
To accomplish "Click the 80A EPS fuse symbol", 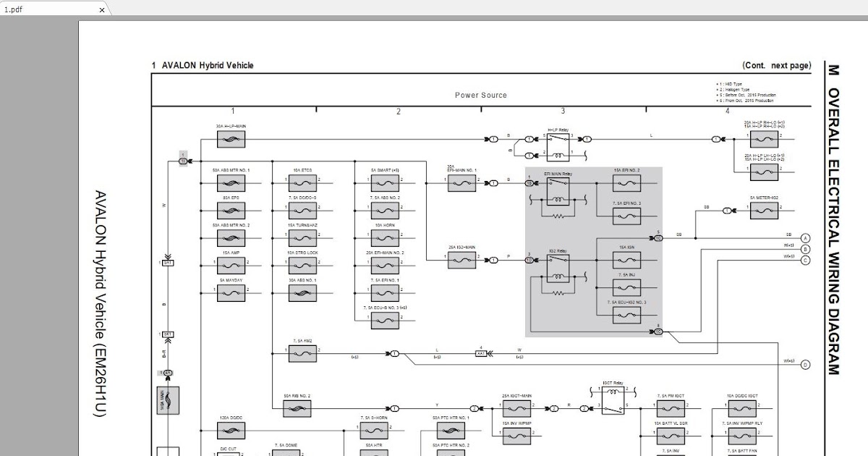I will click(x=231, y=210).
